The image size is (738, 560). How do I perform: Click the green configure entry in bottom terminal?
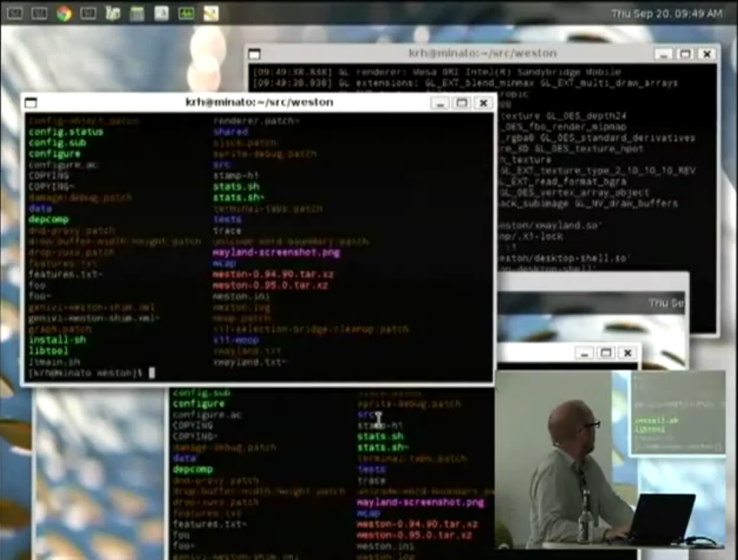[x=199, y=404]
